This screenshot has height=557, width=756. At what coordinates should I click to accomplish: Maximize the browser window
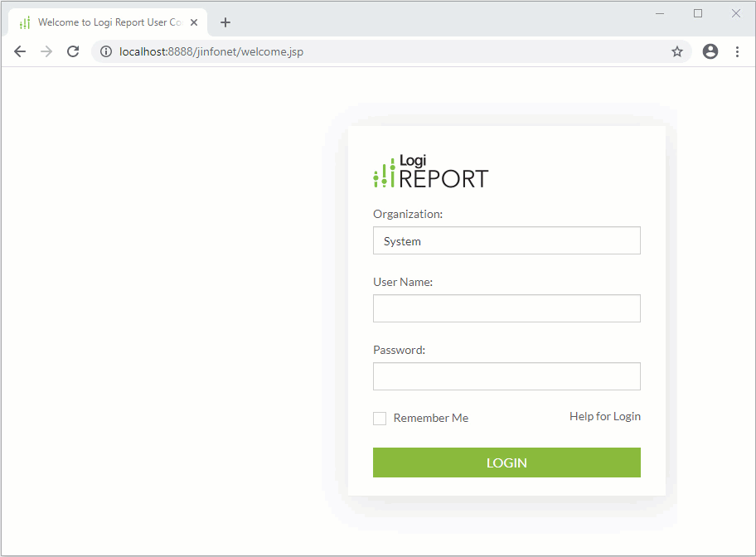(x=698, y=13)
